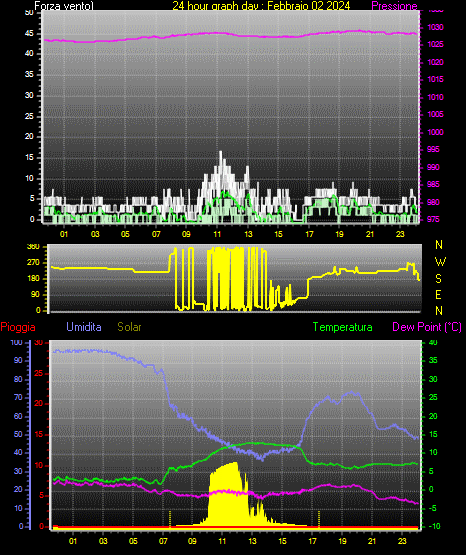Viewport: 466px width, 555px height.
Task: Click the Solar legend label
Action: (130, 327)
